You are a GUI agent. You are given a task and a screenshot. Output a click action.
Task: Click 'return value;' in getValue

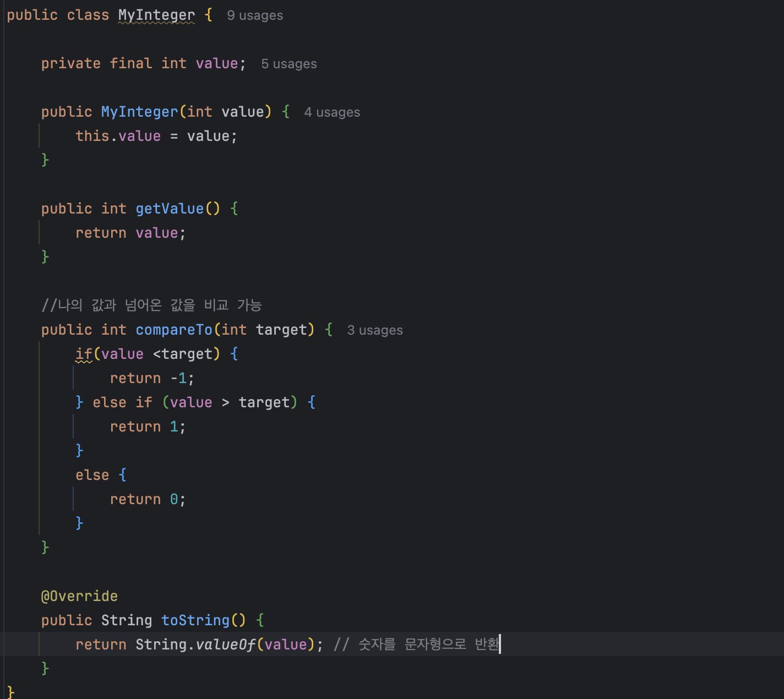130,233
